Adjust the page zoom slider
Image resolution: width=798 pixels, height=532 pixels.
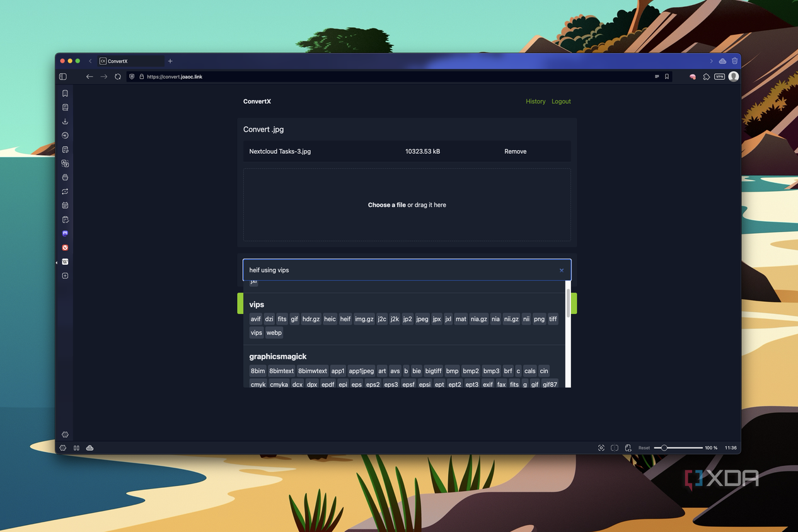point(678,448)
